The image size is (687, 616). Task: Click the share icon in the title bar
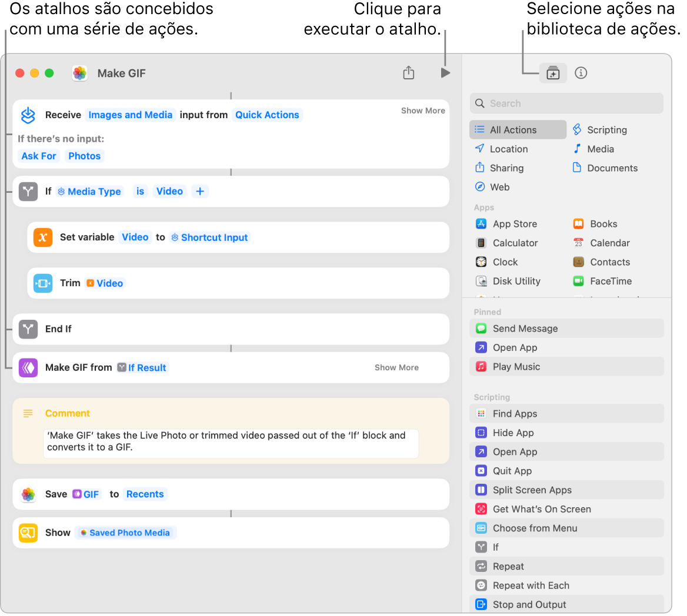[408, 72]
